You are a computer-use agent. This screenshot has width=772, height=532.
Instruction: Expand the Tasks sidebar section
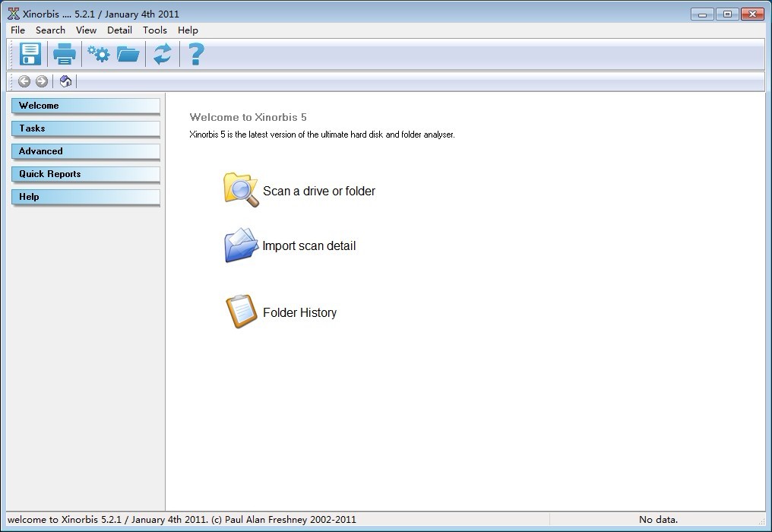point(85,128)
